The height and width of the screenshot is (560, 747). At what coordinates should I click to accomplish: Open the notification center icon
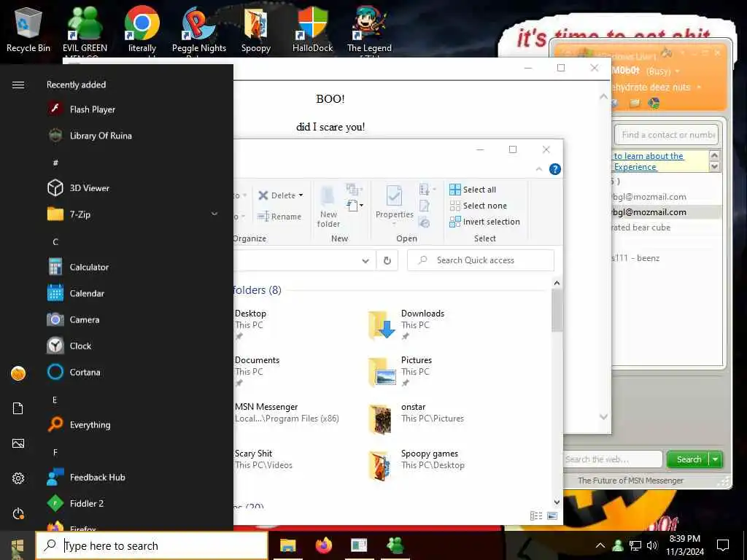pyautogui.click(x=723, y=545)
